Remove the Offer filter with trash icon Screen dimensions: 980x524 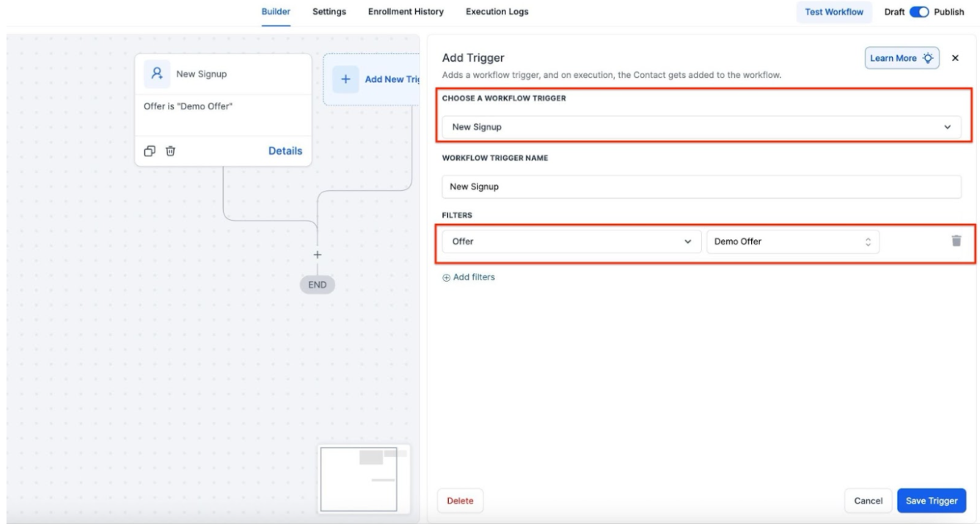(956, 241)
